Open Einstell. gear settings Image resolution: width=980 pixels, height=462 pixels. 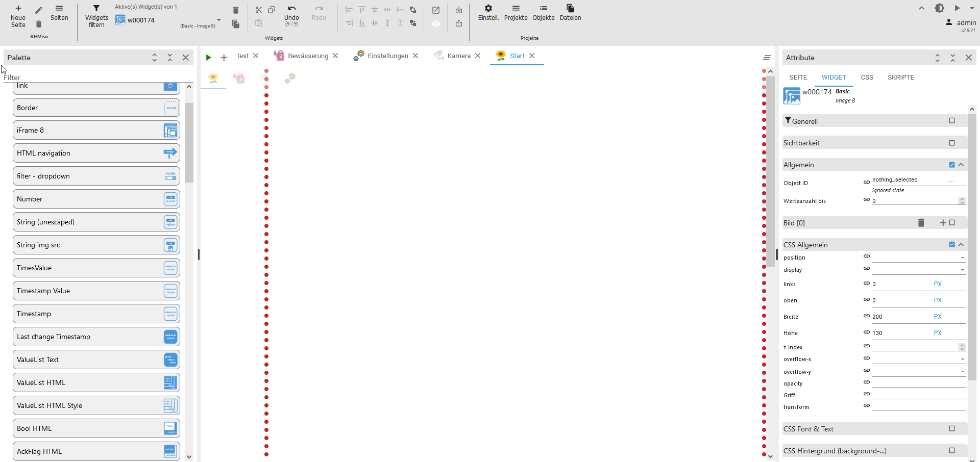[x=488, y=9]
